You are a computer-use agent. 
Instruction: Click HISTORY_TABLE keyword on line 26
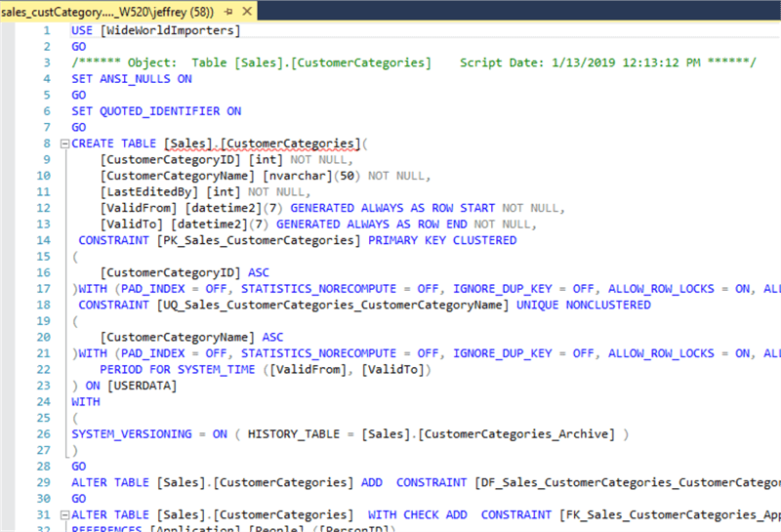[294, 433]
